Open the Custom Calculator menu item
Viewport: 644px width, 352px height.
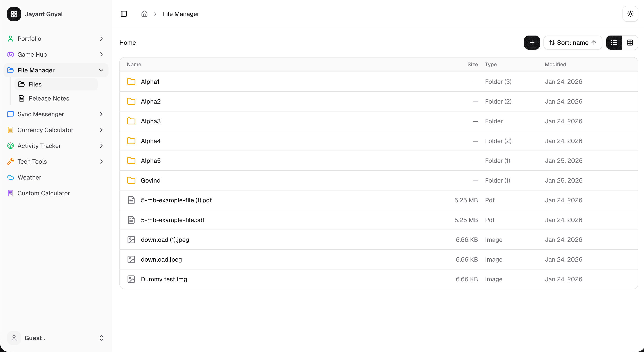click(56, 193)
